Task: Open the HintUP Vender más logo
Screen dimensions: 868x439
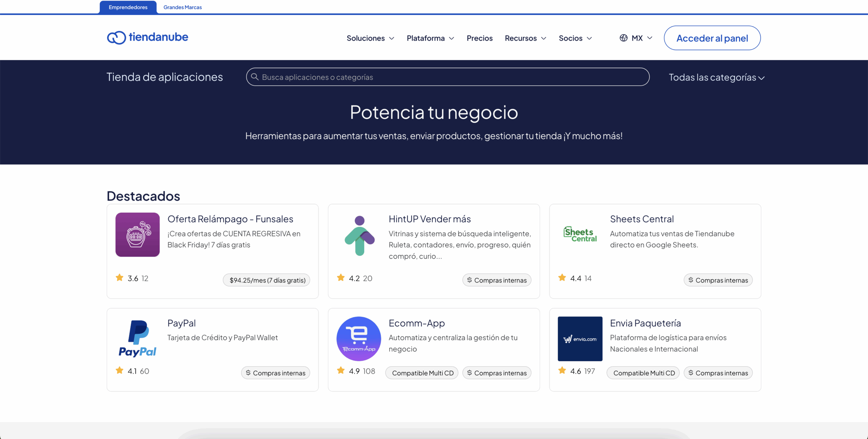Action: pyautogui.click(x=359, y=235)
